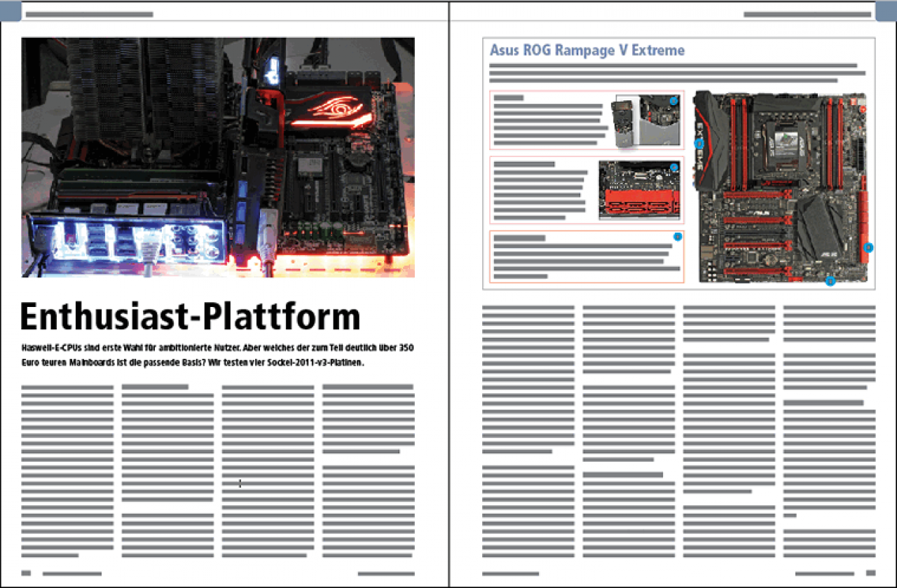Select the subtitle line starting "Haswell-E-CPUs sind erste Wahl"
This screenshot has height=588, width=897.
(x=217, y=348)
